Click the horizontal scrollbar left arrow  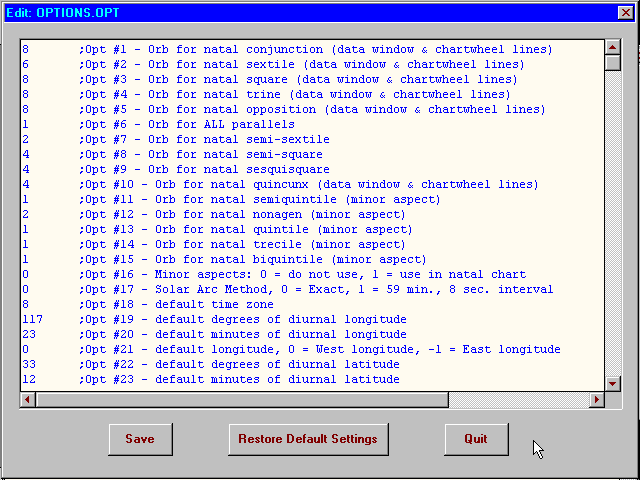click(x=27, y=399)
